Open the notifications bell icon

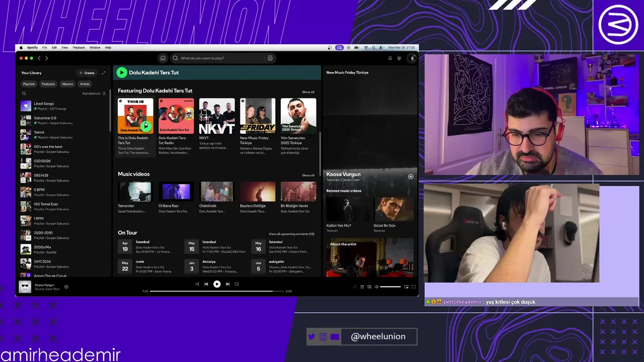pos(390,58)
